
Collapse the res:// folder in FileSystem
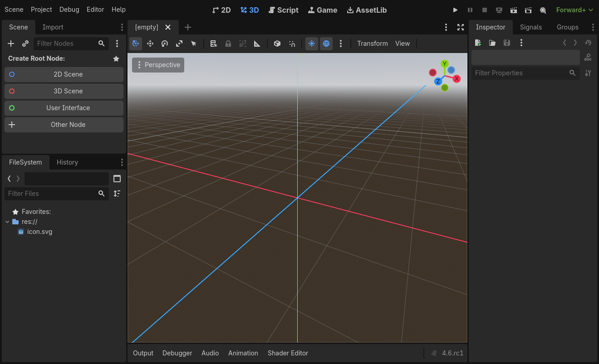pos(7,222)
